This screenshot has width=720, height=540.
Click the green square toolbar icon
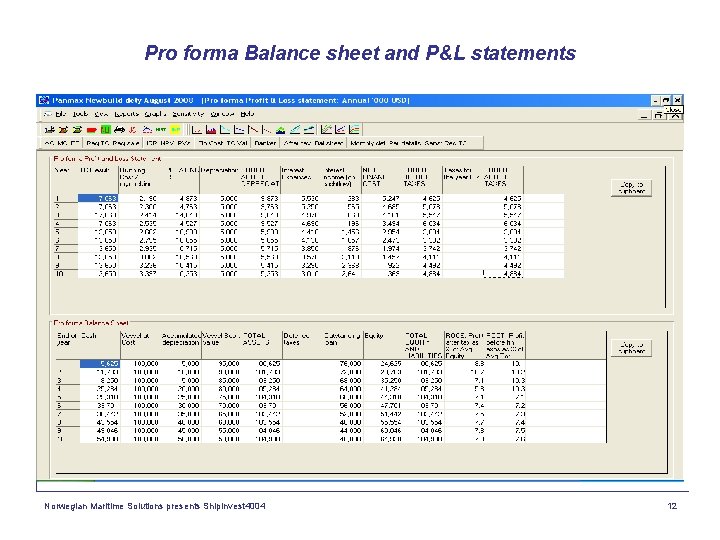tap(106, 130)
